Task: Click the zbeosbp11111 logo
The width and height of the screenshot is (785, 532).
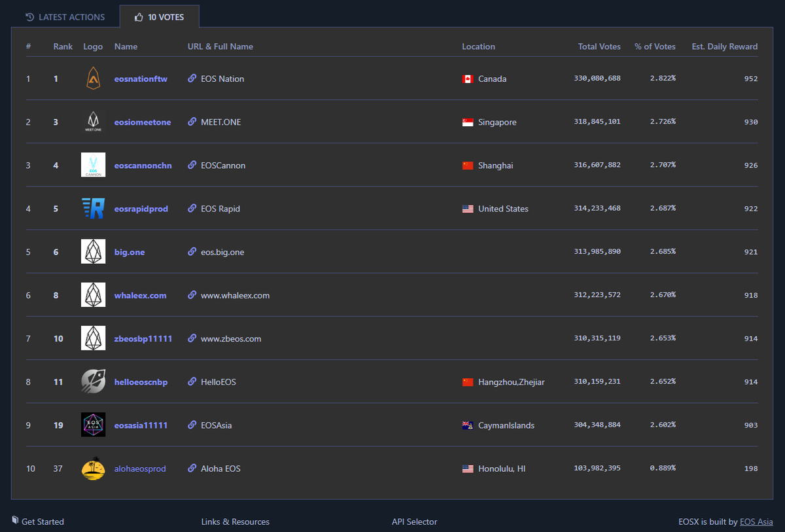Action: [x=93, y=338]
